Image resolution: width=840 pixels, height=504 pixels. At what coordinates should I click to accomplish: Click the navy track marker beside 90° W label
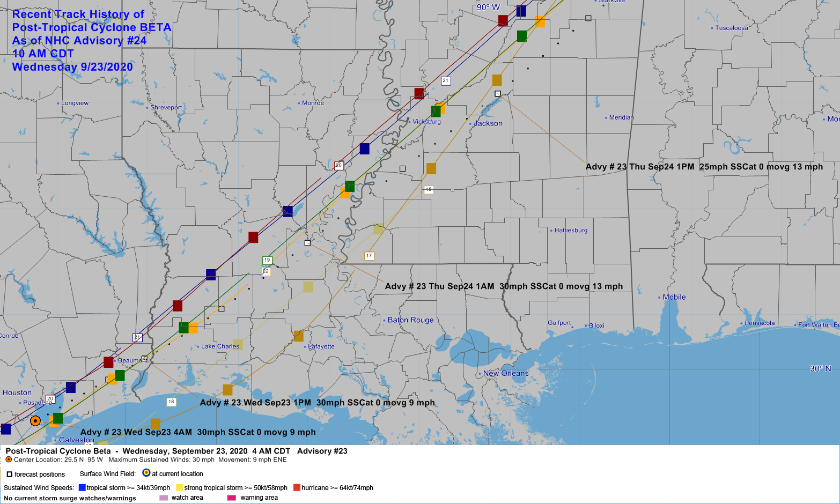[x=521, y=11]
